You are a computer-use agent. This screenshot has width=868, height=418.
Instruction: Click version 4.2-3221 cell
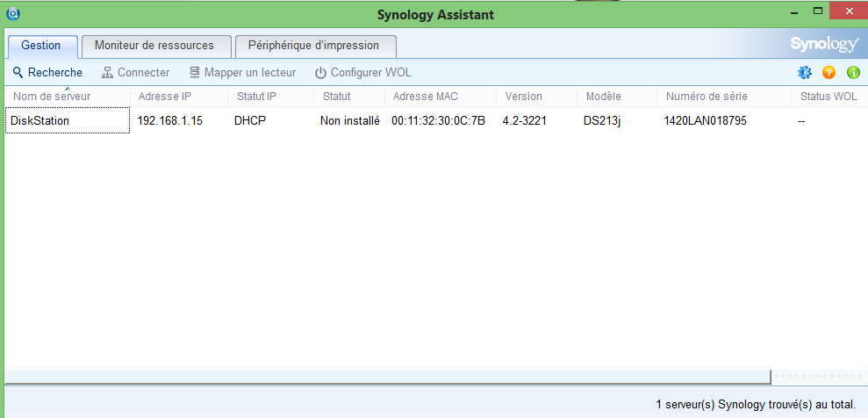click(524, 120)
